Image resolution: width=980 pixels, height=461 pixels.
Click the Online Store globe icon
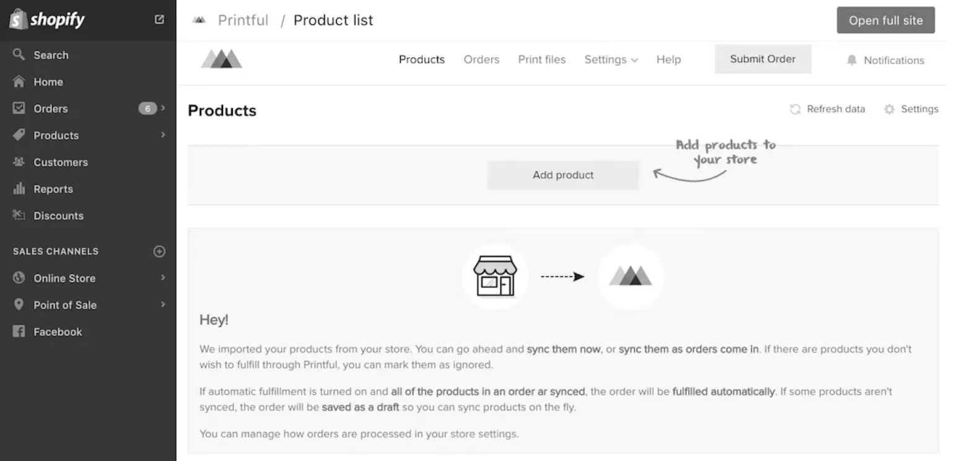(19, 278)
